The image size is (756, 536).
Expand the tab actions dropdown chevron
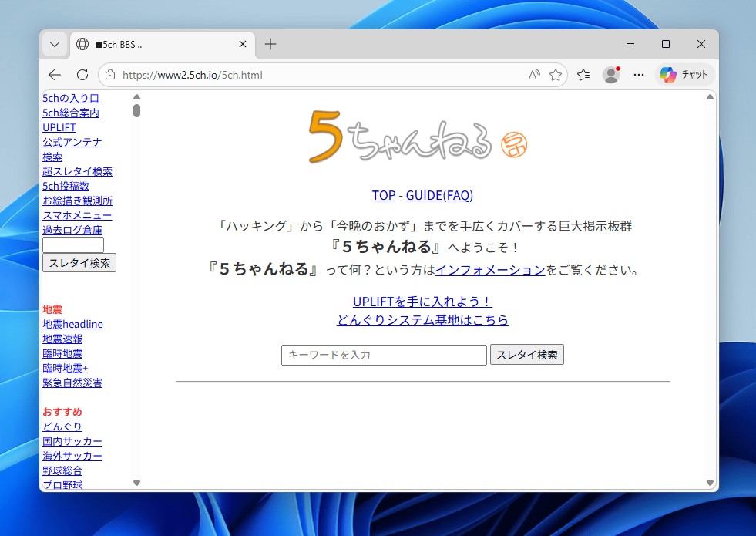coord(55,45)
